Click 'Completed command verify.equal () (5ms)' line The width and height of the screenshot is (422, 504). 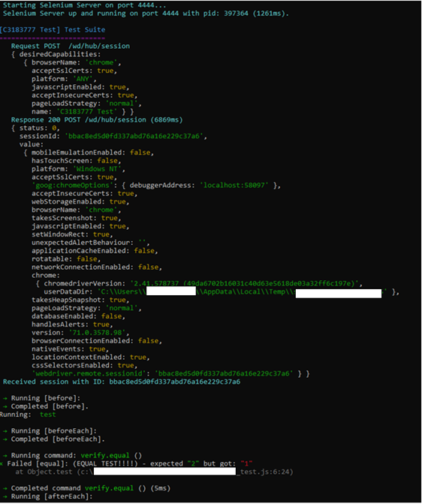(x=87, y=488)
